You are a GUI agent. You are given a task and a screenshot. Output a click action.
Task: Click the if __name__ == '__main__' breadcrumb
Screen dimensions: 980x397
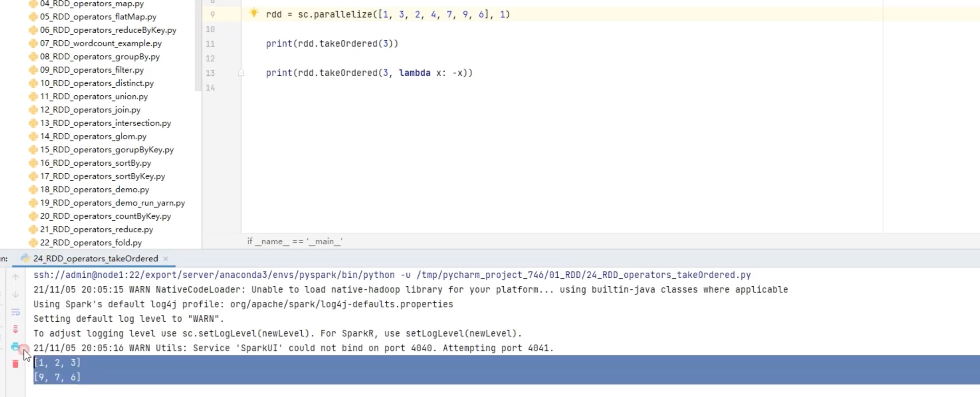point(295,241)
